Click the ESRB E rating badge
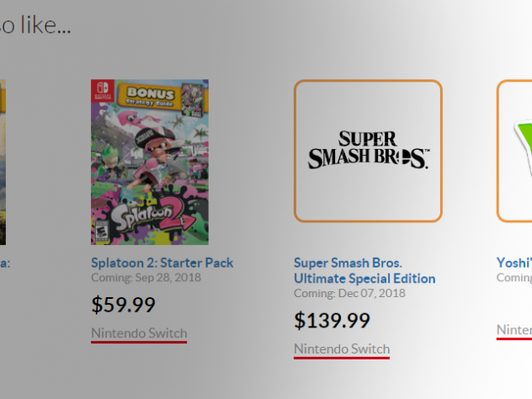The height and width of the screenshot is (399, 532). point(101,231)
